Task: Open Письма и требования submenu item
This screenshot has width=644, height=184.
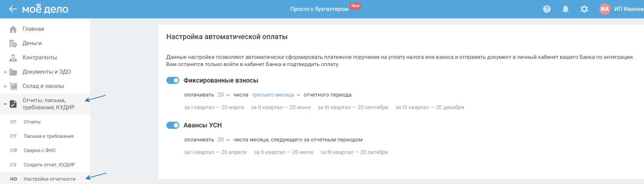Action: pos(48,136)
